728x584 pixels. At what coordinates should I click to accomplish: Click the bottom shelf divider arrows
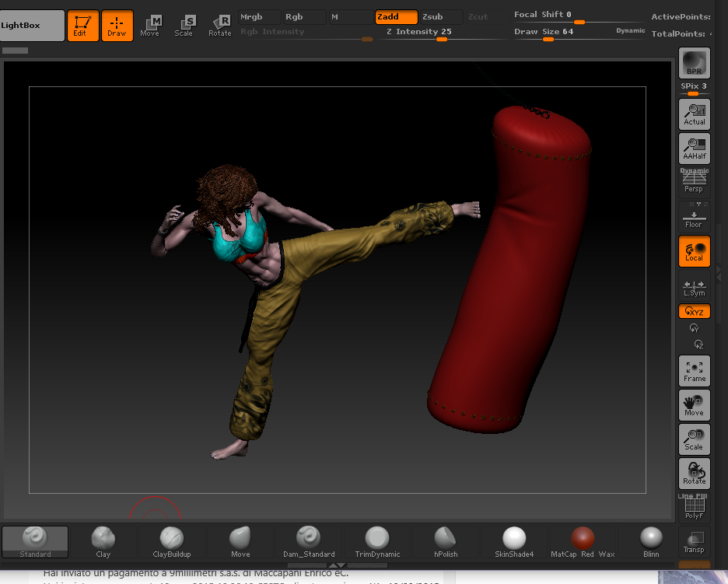[x=337, y=565]
